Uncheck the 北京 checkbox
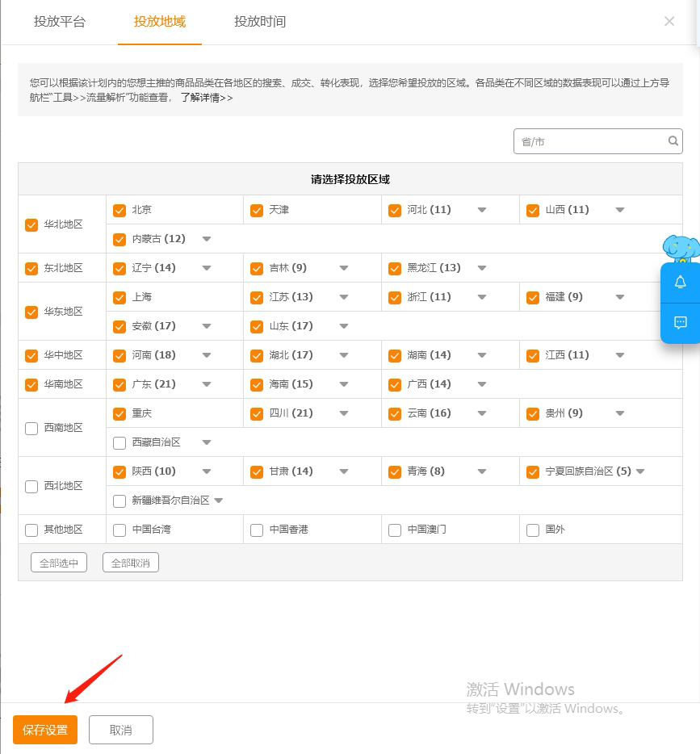 coord(119,210)
